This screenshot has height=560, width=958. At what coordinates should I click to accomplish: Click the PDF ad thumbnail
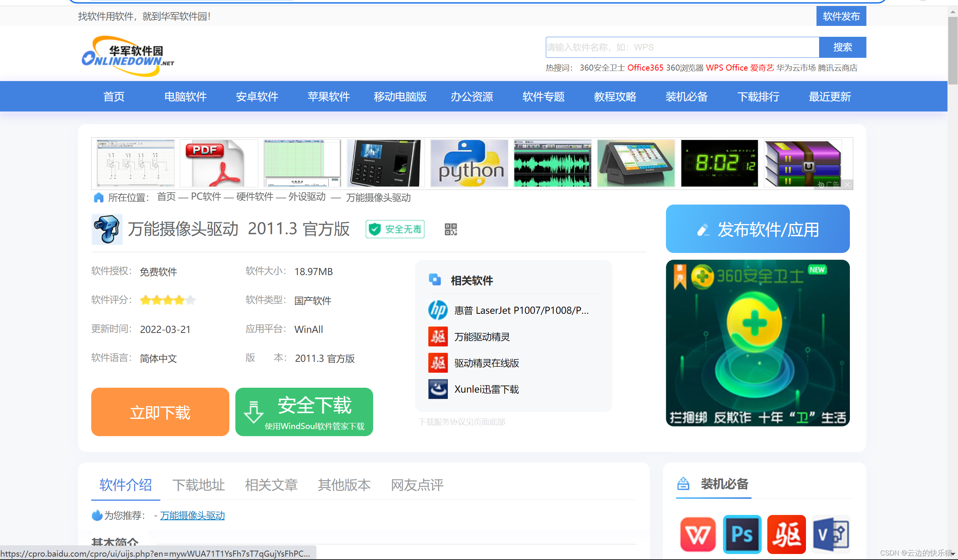[218, 163]
